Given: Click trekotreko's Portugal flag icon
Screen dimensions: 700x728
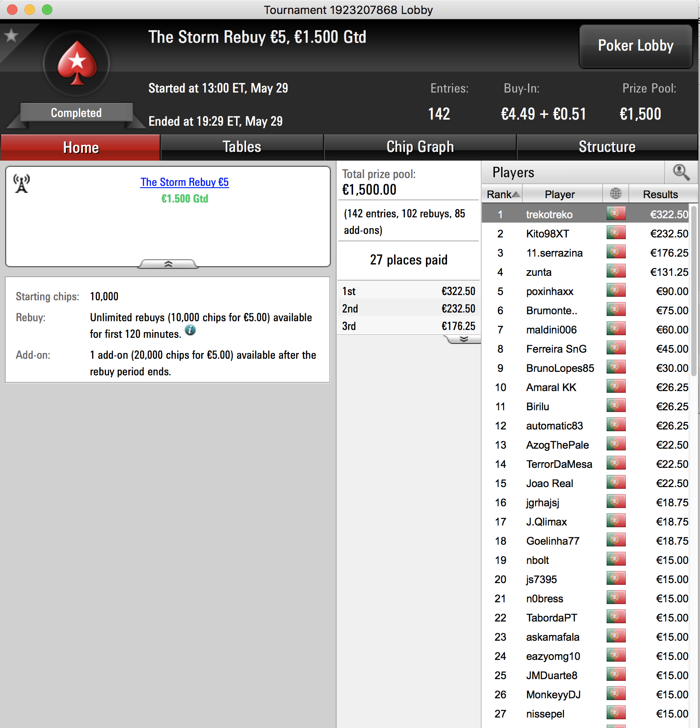Looking at the screenshot, I should (x=616, y=214).
